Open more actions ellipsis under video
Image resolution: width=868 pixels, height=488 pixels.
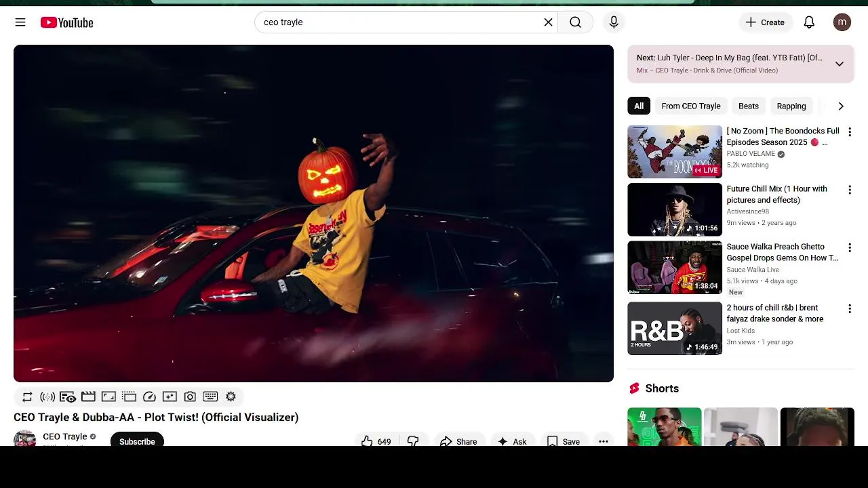point(603,441)
